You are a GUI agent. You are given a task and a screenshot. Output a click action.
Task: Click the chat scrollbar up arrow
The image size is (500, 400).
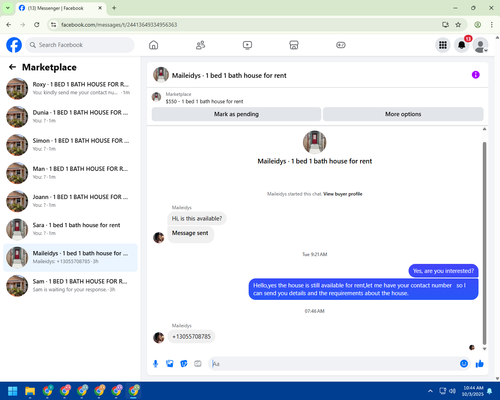(x=484, y=129)
